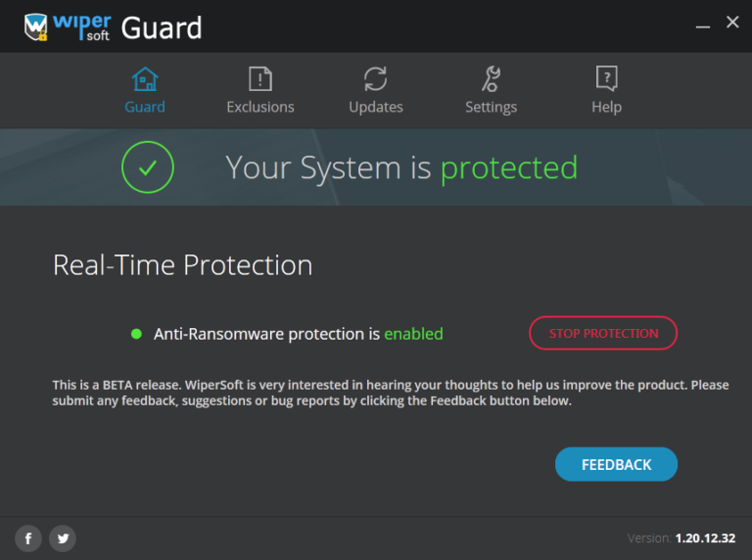The width and height of the screenshot is (752, 560).
Task: Click the Guard house-shield icon
Action: point(145,79)
